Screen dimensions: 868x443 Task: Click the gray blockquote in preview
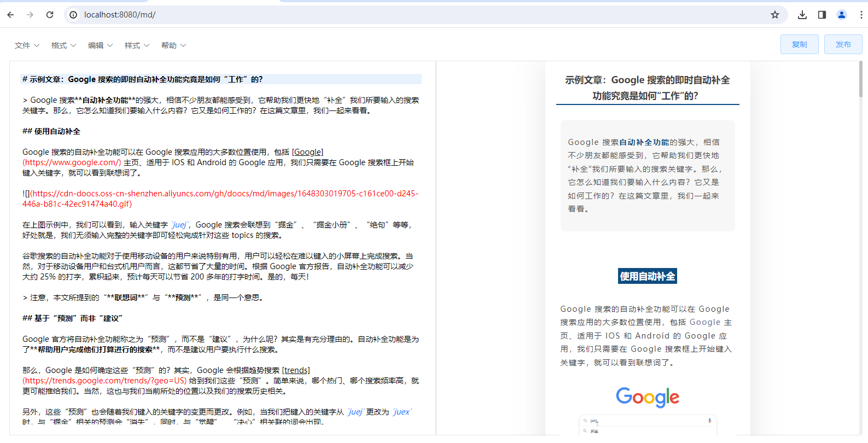[x=648, y=176]
